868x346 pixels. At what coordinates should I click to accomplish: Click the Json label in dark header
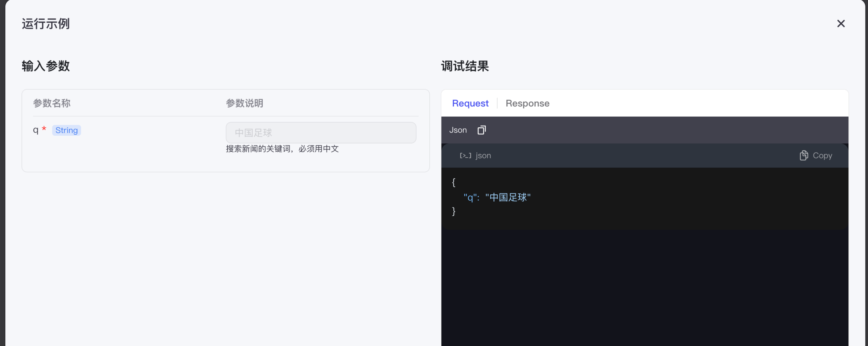coord(458,130)
